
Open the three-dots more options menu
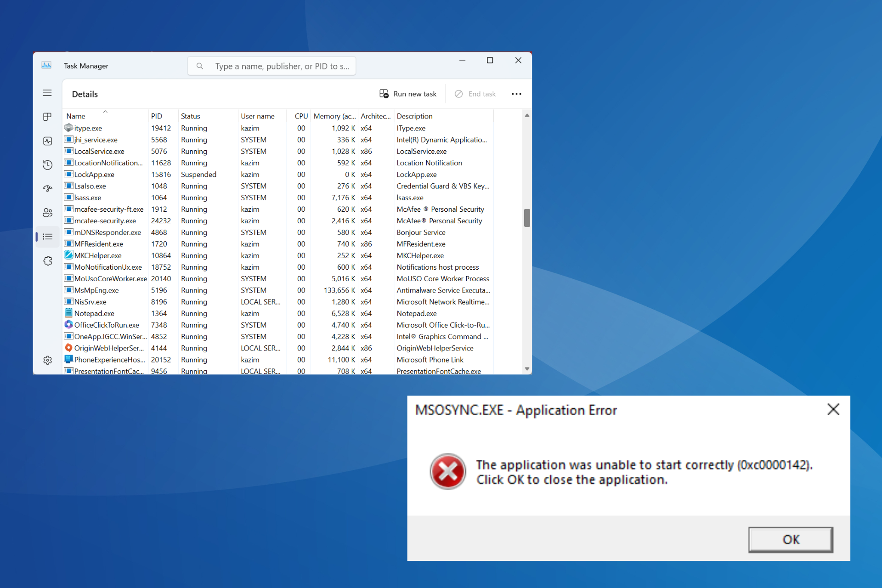pos(516,94)
